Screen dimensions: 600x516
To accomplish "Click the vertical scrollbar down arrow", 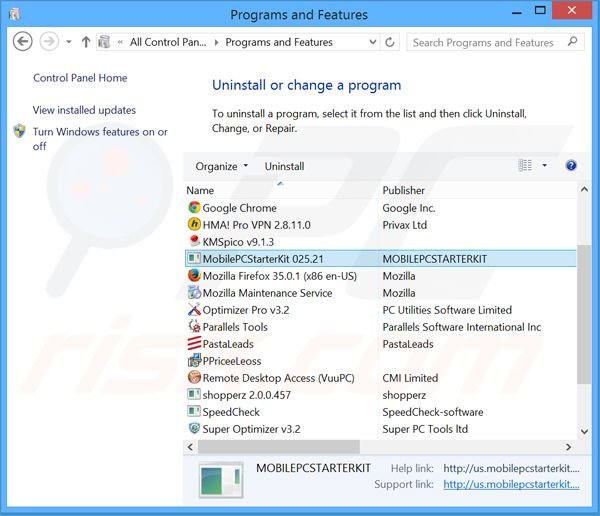I will coord(584,431).
